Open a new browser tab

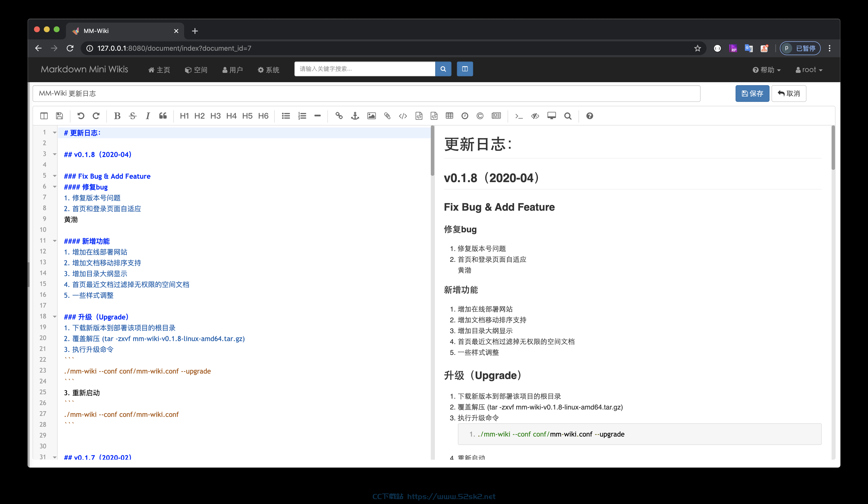point(195,31)
